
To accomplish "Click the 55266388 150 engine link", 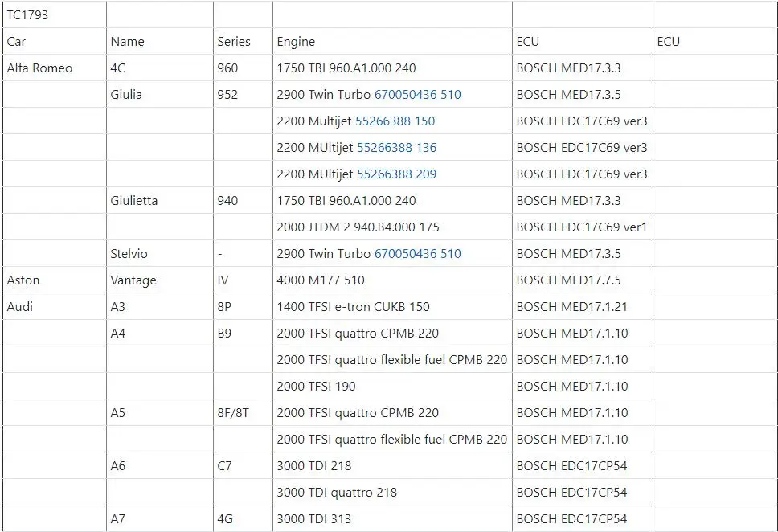I will pyautogui.click(x=395, y=121).
